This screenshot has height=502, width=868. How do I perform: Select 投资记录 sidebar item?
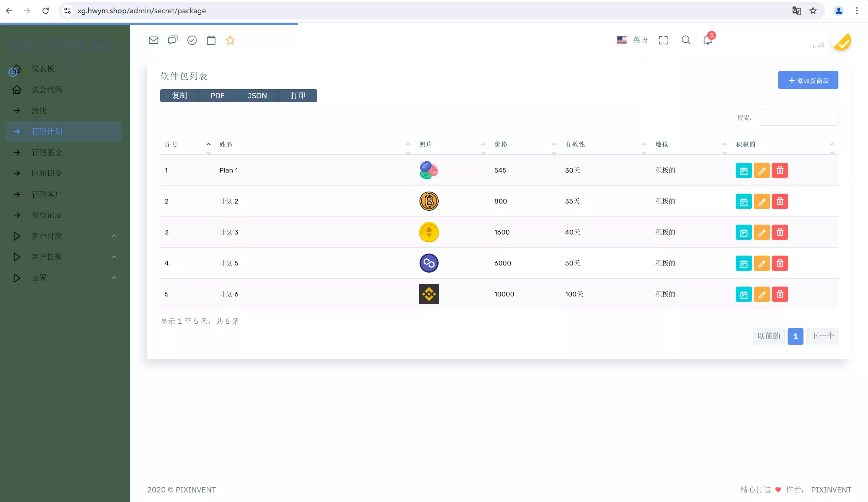(x=47, y=215)
